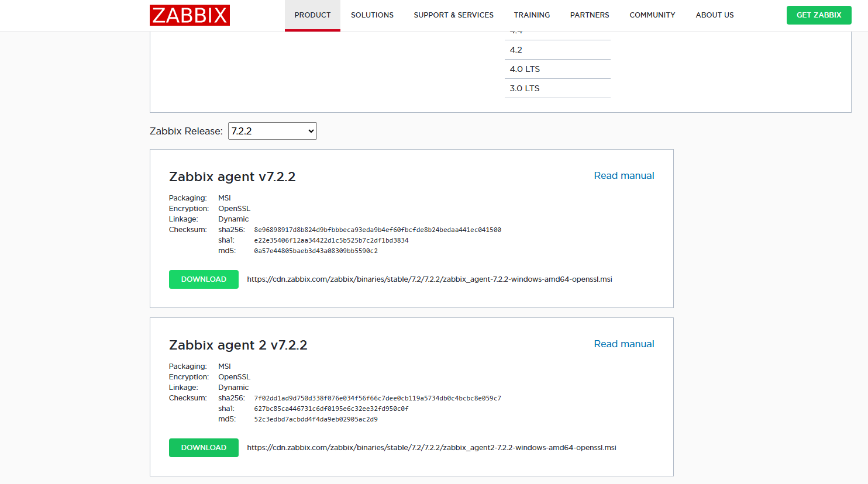This screenshot has width=868, height=484.
Task: Select version 4.0 LTS
Action: pyautogui.click(x=557, y=69)
